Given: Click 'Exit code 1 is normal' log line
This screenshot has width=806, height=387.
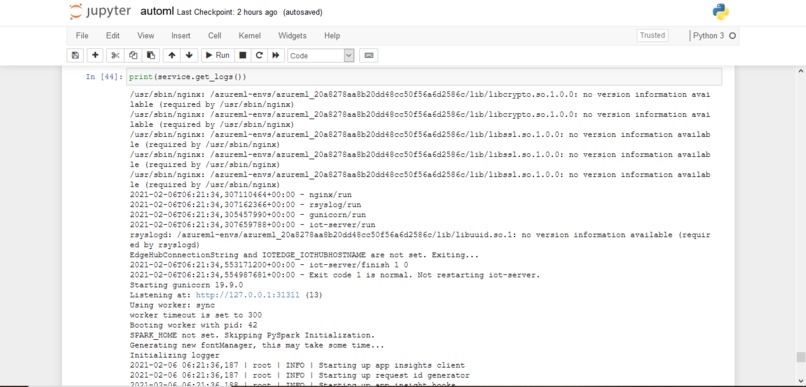Looking at the screenshot, I should 335,275.
